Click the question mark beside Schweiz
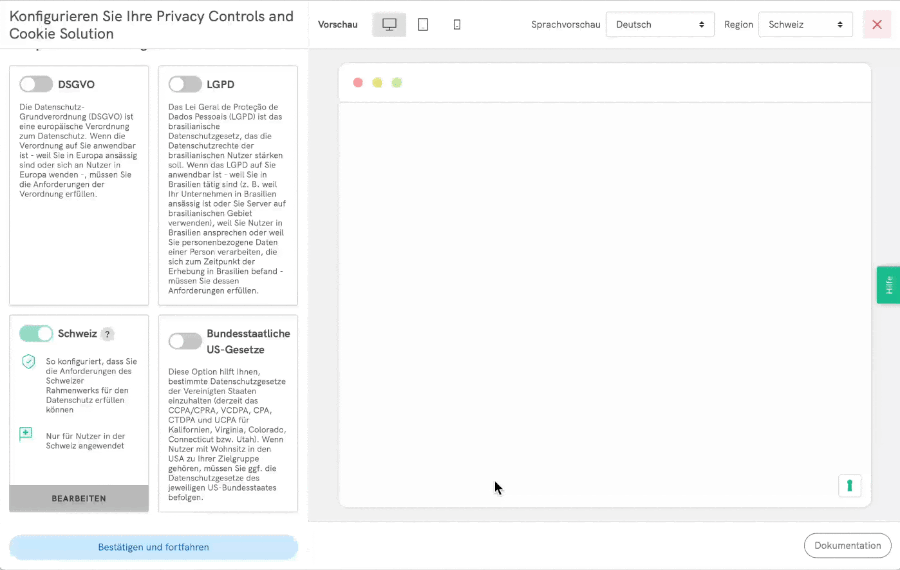Viewport: 900px width, 570px height. point(107,335)
